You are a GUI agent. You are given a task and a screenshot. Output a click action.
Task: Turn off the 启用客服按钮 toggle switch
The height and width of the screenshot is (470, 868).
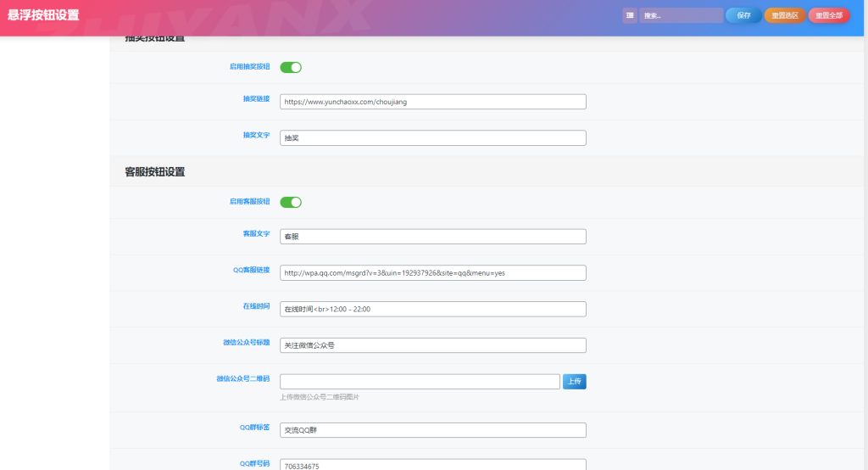pos(291,202)
